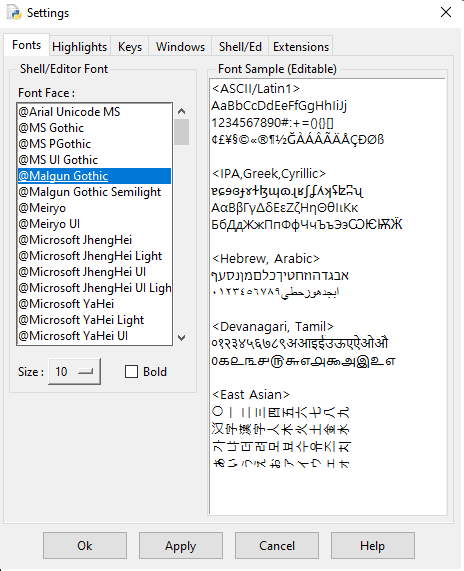This screenshot has width=464, height=571.
Task: Select @MS PGothic font
Action: coord(94,144)
